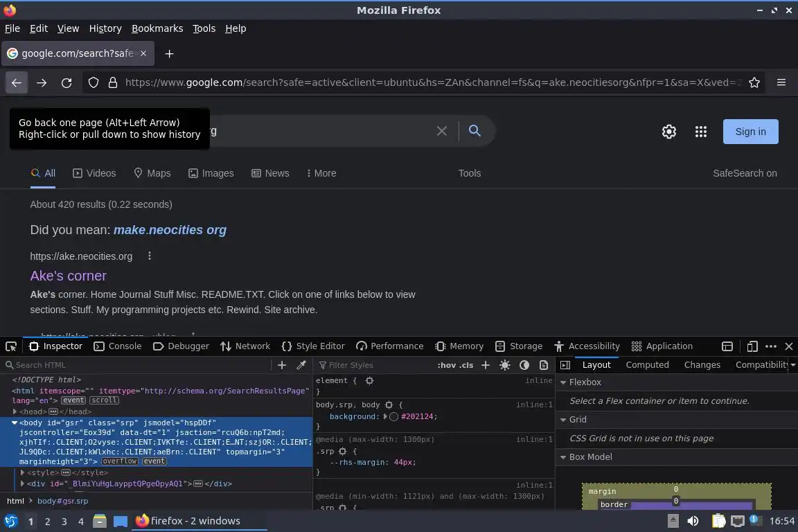Image resolution: width=798 pixels, height=532 pixels.
Task: Click the Search HTML field
Action: 138,365
